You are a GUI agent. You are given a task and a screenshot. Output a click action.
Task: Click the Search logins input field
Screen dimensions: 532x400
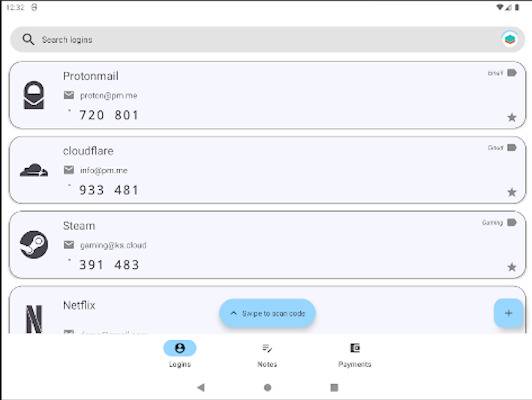[x=267, y=40]
